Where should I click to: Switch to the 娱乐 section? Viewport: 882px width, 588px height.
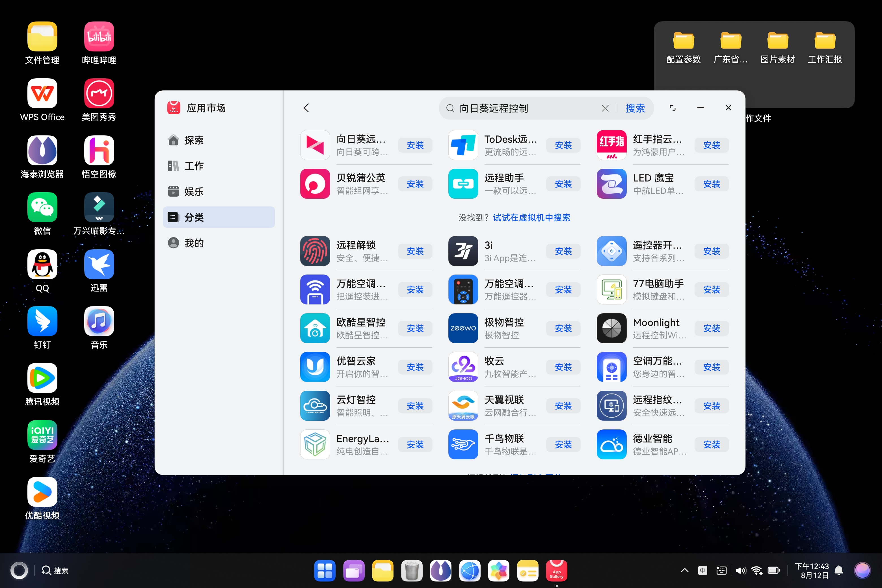[219, 192]
